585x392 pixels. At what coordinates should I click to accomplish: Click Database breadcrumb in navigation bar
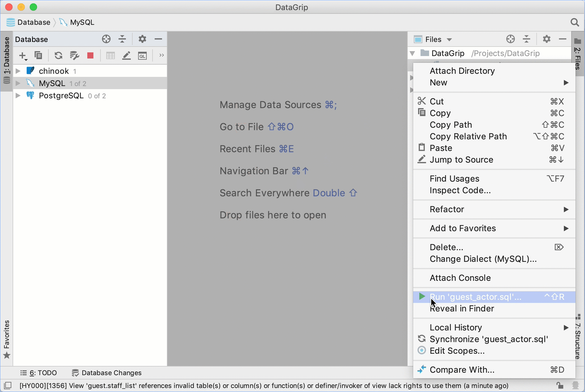(28, 22)
